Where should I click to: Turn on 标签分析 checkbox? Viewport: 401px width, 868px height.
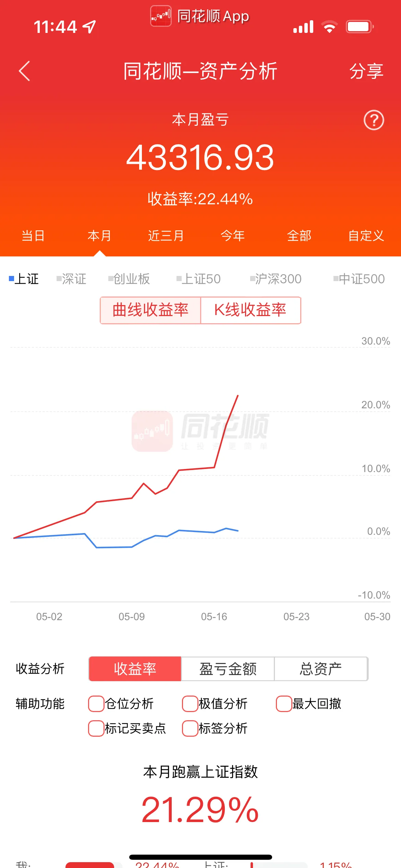(x=190, y=728)
